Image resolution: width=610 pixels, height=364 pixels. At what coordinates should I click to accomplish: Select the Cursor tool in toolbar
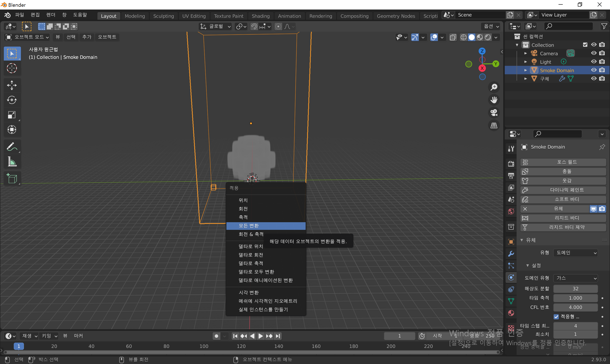tap(12, 68)
